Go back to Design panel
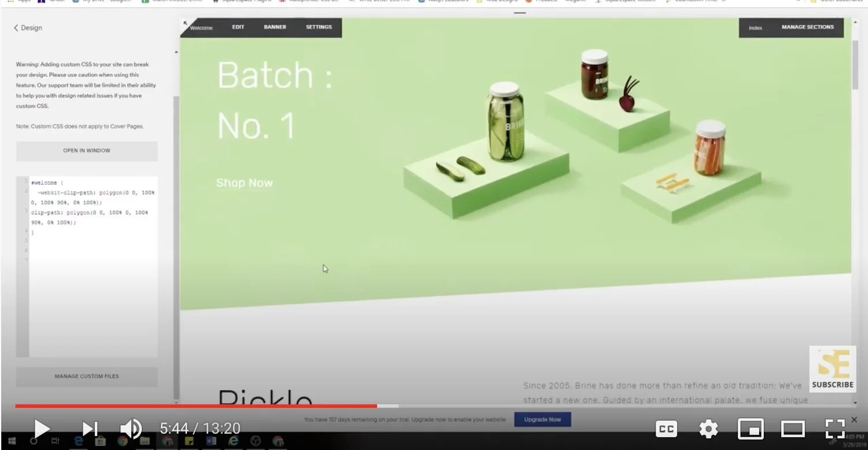Screen dimensions: 868x450 click(28, 28)
